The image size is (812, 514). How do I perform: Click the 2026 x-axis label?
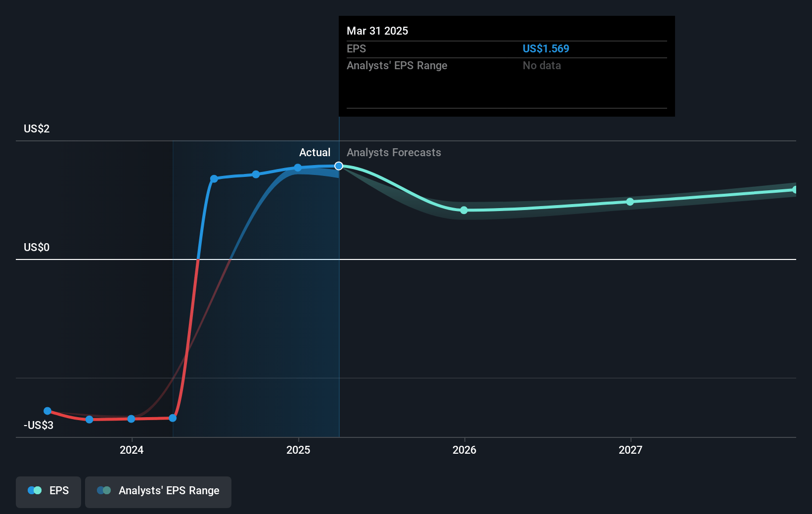pos(464,450)
